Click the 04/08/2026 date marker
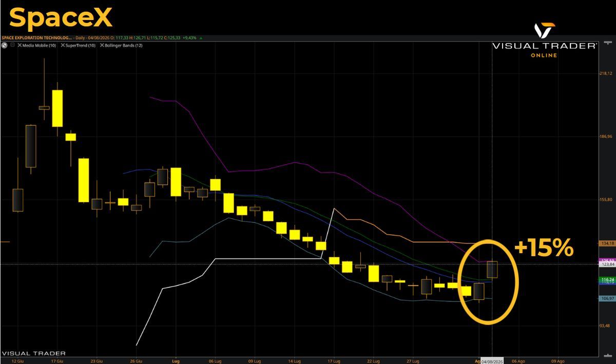Screen dimensions: 616x364 pos(492,360)
